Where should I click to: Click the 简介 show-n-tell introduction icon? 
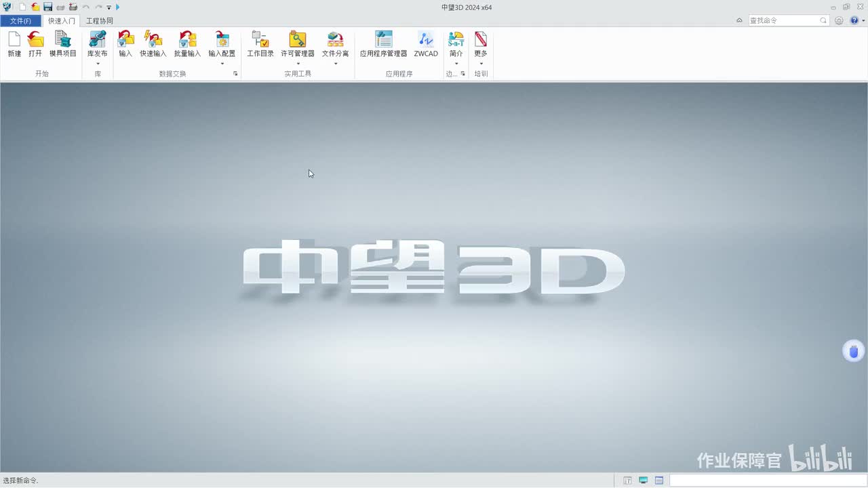[456, 39]
